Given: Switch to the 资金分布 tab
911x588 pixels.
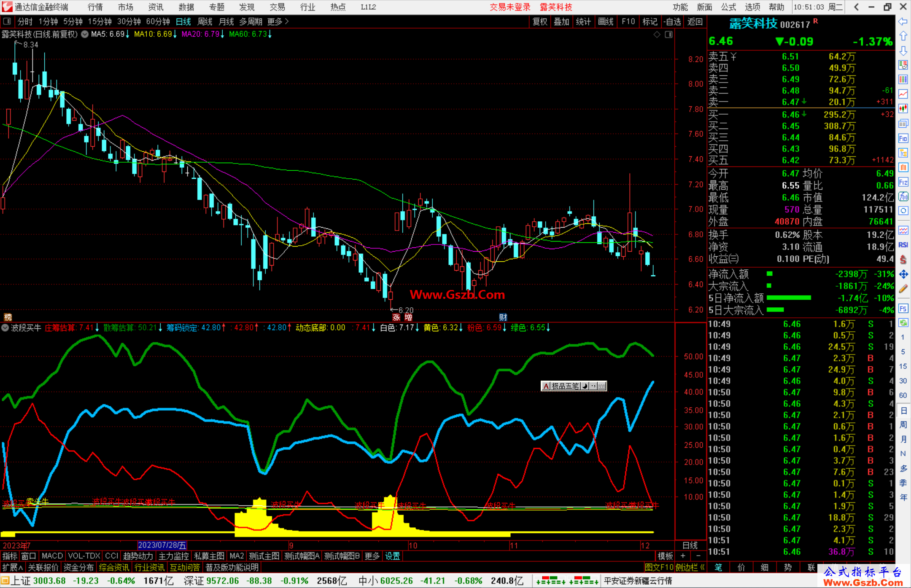Looking at the screenshot, I should (x=78, y=567).
